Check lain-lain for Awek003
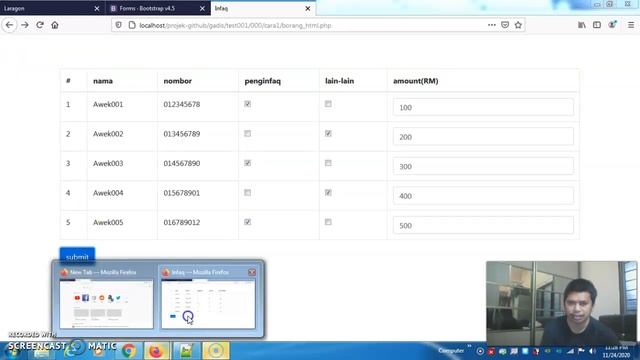640x360 pixels. click(x=328, y=163)
